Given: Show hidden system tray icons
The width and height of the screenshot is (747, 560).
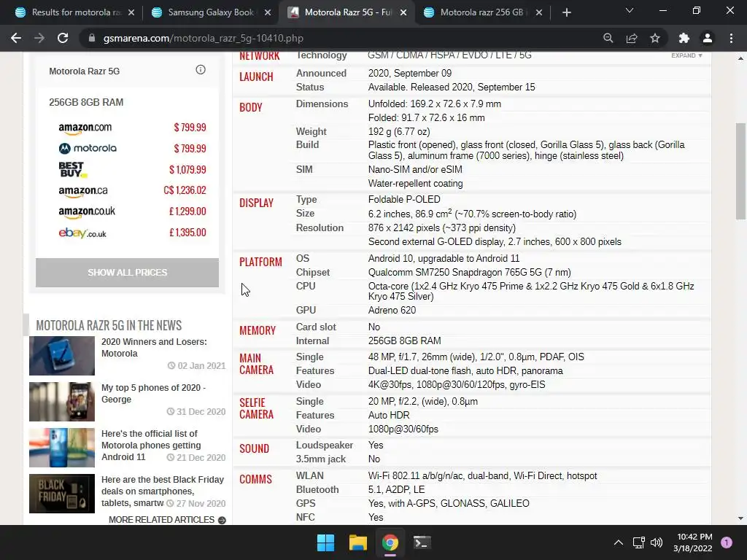Looking at the screenshot, I should [619, 542].
